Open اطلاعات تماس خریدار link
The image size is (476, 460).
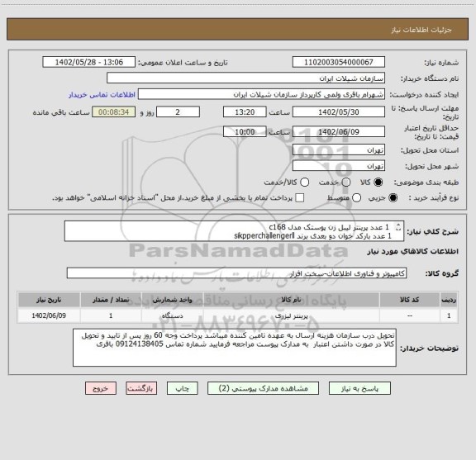[x=102, y=95]
